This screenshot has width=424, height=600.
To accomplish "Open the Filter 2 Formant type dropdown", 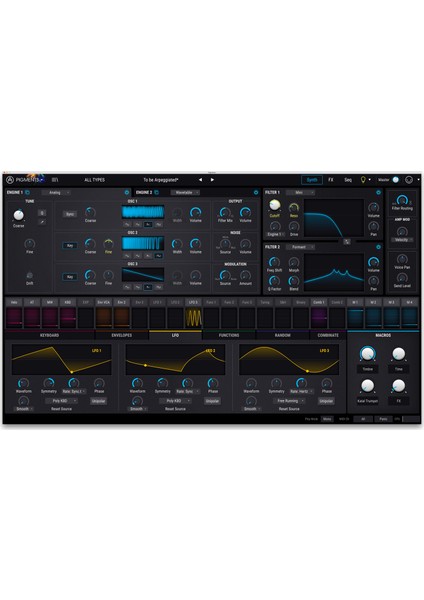I will pos(300,247).
